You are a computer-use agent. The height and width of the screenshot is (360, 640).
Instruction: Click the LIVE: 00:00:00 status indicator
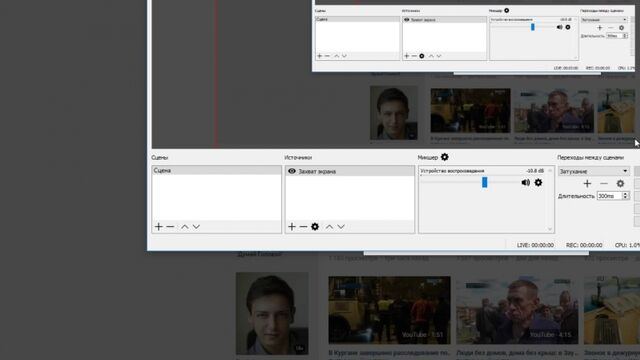tap(535, 245)
